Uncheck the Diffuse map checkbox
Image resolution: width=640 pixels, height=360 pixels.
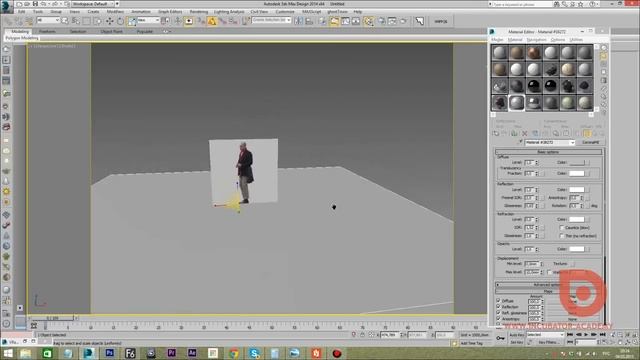point(498,300)
